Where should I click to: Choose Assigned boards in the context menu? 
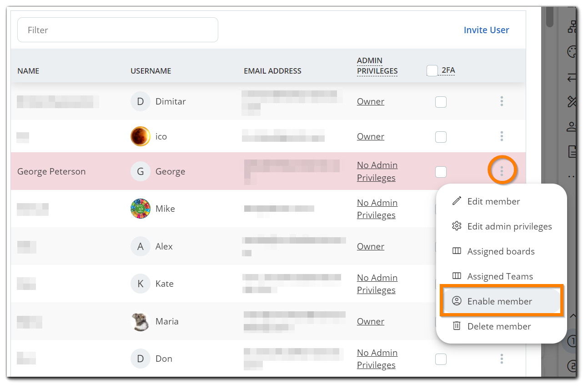click(x=501, y=251)
